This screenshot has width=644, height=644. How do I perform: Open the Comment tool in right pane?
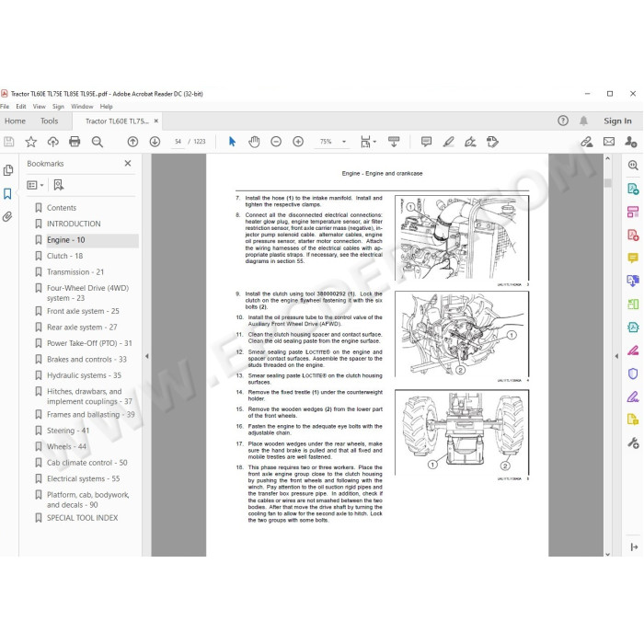pyautogui.click(x=633, y=258)
